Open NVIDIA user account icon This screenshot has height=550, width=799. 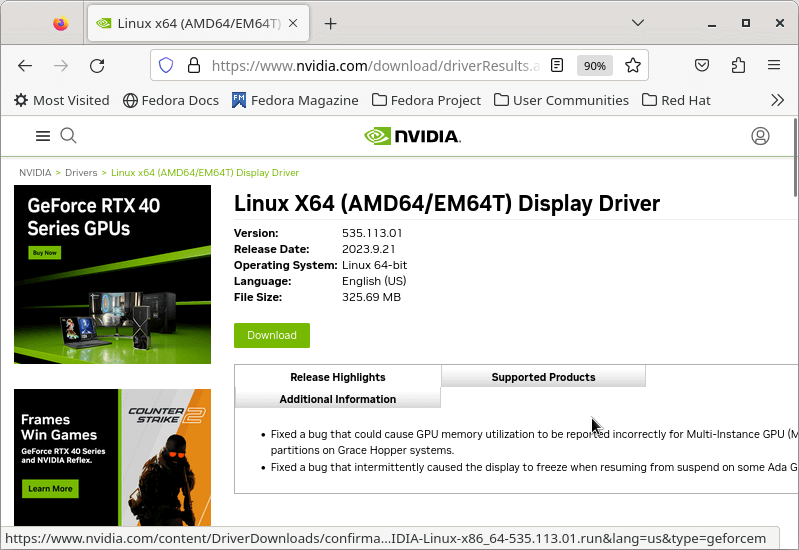pyautogui.click(x=760, y=136)
